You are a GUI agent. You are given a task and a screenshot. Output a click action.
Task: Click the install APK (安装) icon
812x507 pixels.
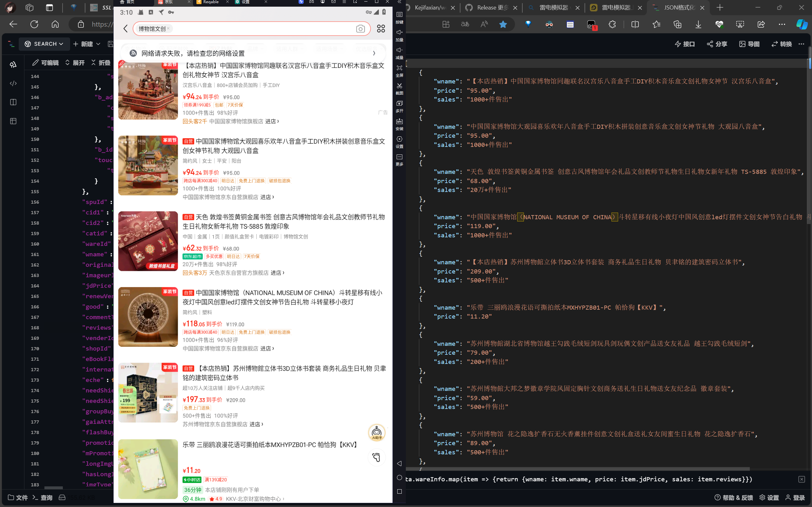[399, 124]
